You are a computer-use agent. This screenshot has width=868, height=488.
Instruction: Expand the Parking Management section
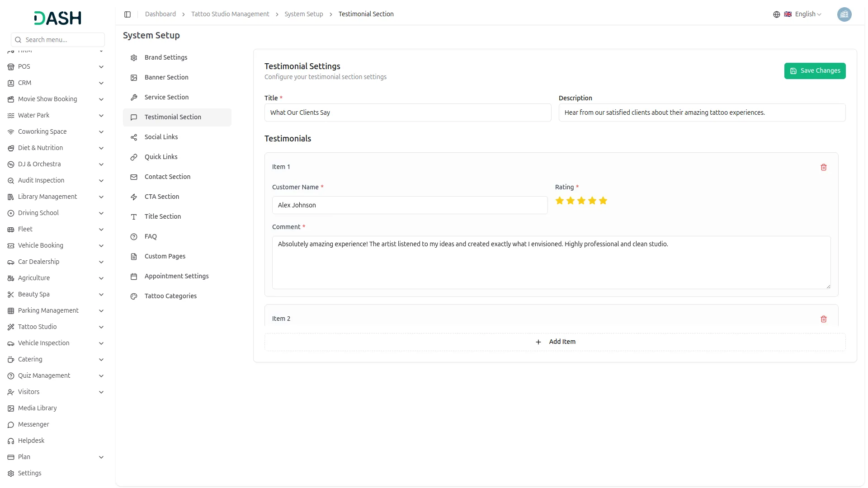point(101,311)
